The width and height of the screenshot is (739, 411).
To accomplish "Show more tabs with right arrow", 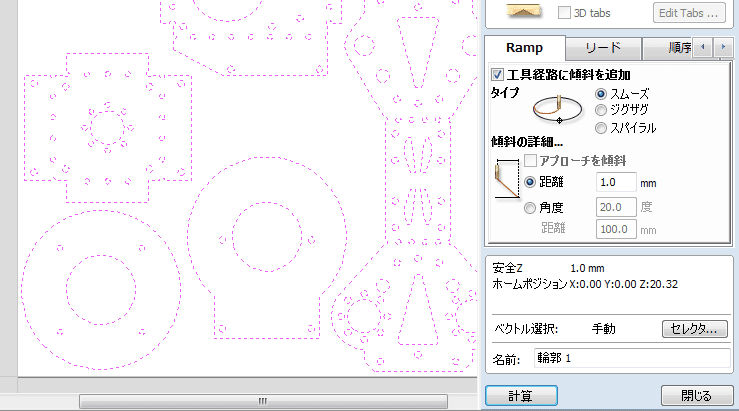I will [x=723, y=47].
